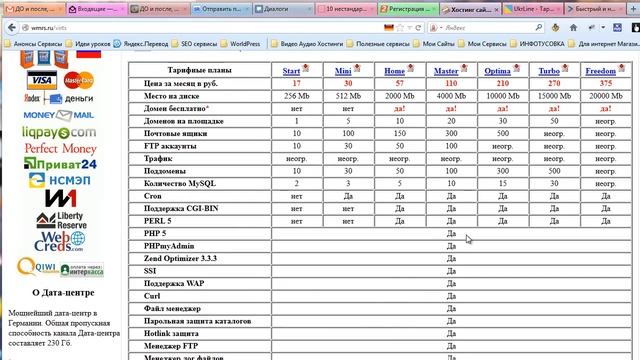Click the Perfect Money logo

pyautogui.click(x=60, y=149)
